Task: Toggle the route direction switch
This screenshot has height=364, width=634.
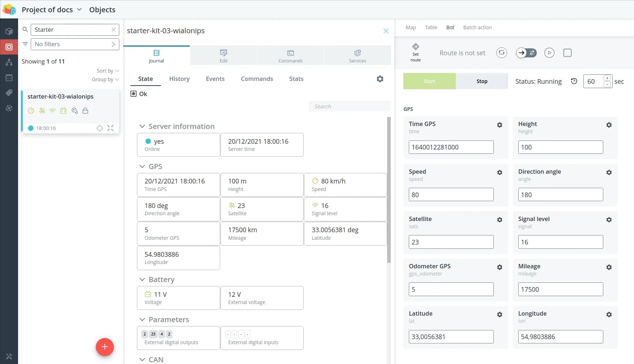Action: coord(526,53)
